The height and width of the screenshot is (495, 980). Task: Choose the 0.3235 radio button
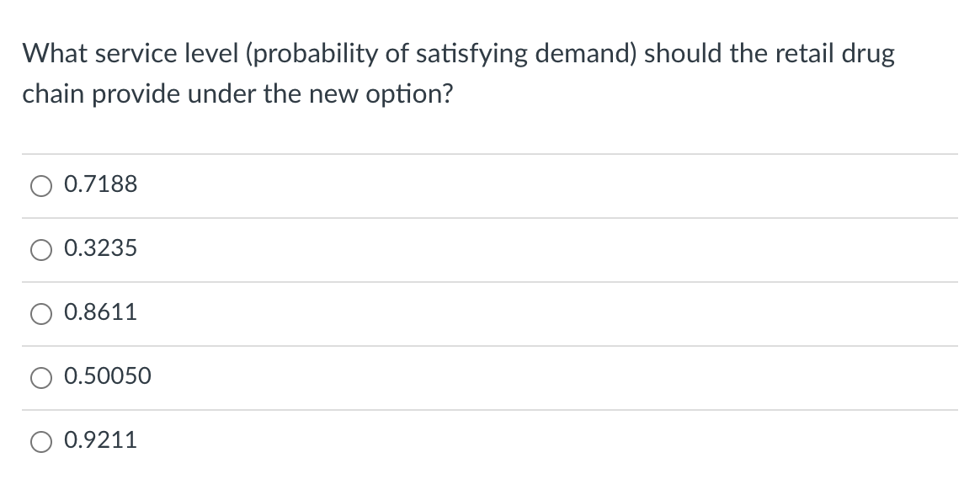coord(42,249)
